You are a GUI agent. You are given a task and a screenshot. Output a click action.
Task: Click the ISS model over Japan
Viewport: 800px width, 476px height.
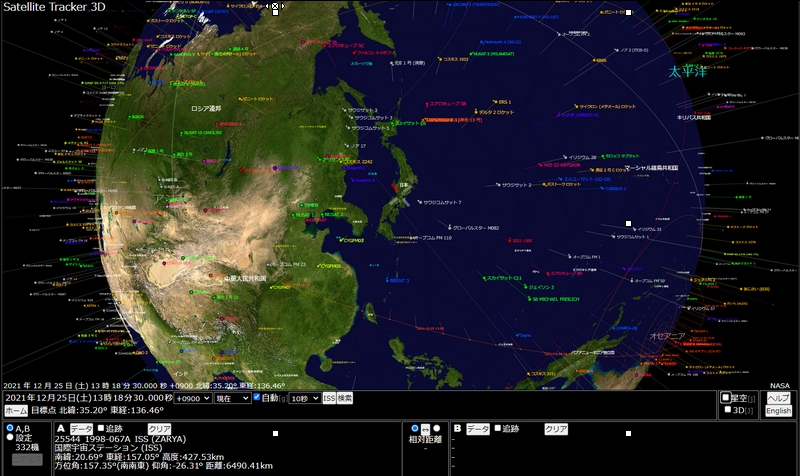pos(399,197)
